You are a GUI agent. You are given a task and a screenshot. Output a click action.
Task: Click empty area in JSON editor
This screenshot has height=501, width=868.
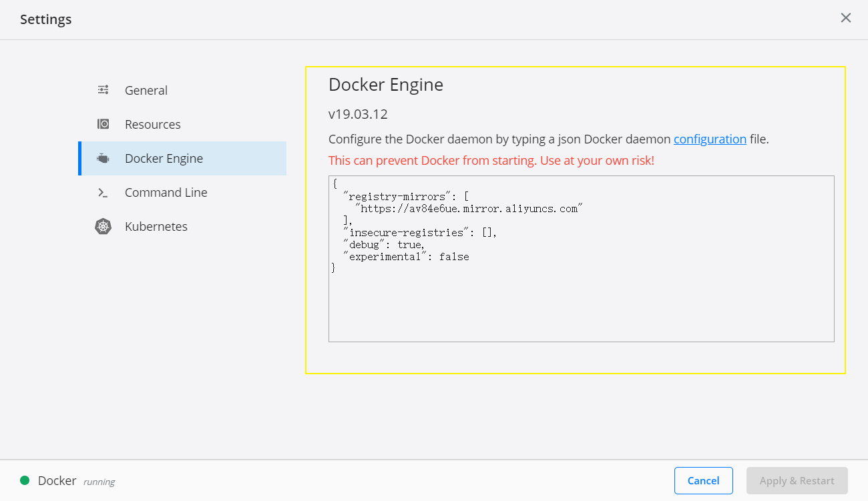coord(581,307)
